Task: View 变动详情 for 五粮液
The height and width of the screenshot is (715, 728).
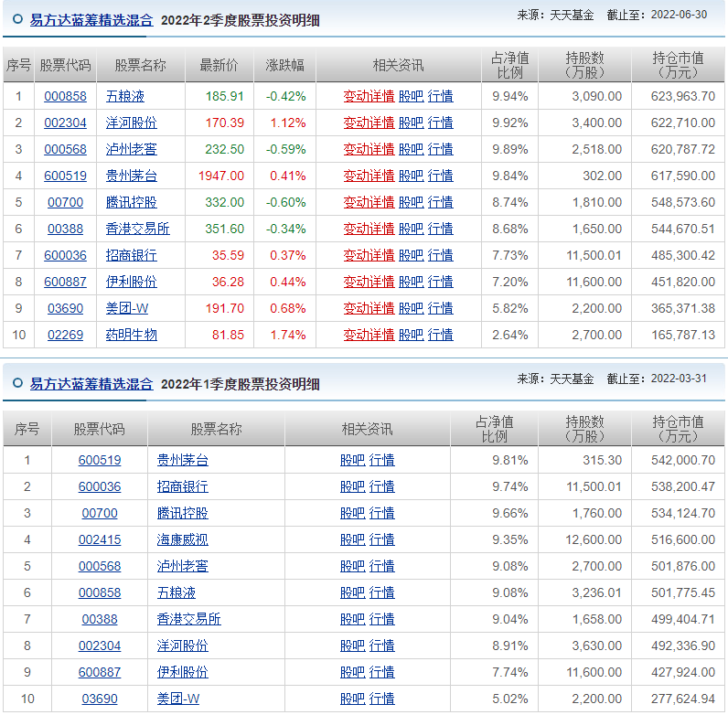Action: (x=369, y=96)
